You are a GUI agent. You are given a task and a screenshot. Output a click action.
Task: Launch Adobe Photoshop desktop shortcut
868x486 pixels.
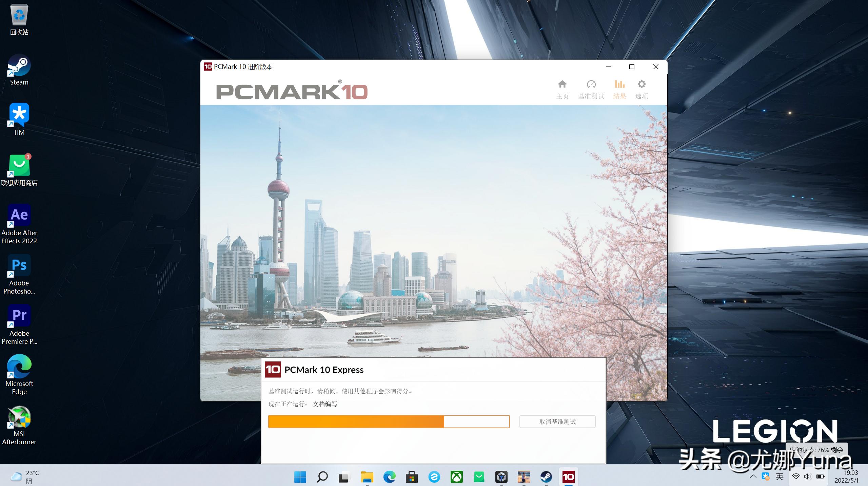(19, 273)
